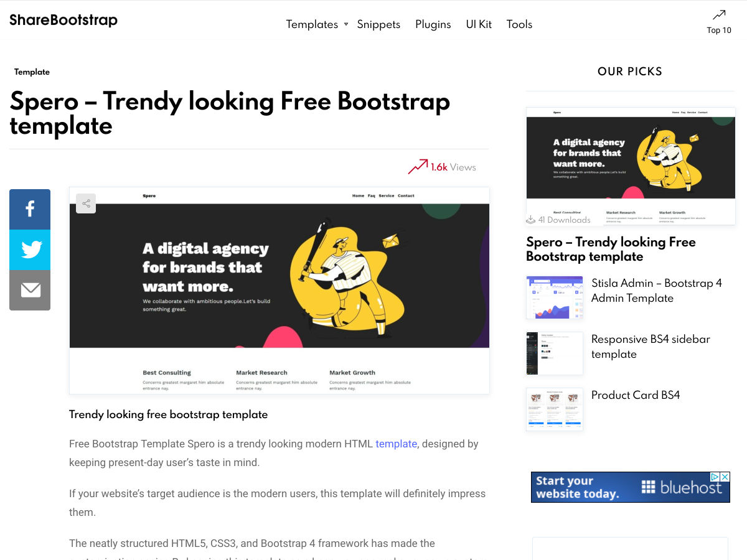Go to the Plugins page
Viewport: 747px width, 560px height.
point(433,24)
